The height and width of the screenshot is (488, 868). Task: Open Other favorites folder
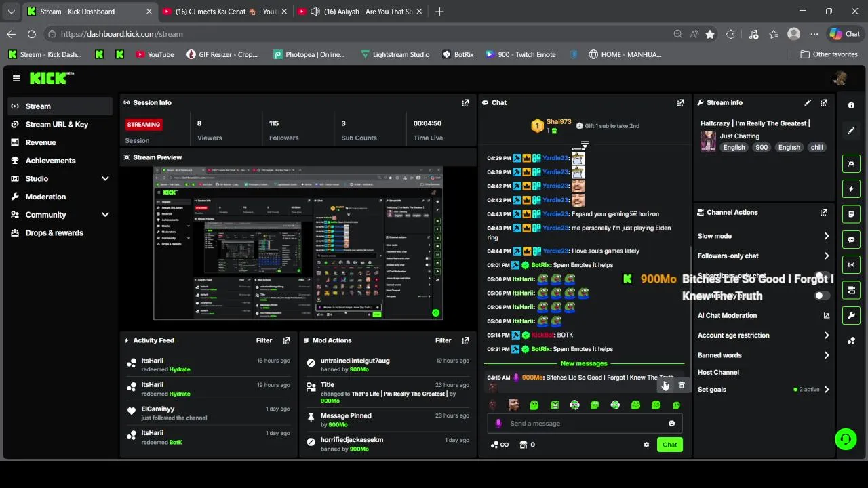(x=829, y=54)
